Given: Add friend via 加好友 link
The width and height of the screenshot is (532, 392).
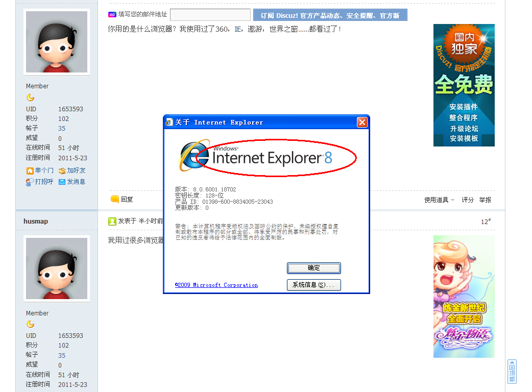Looking at the screenshot, I should click(x=76, y=170).
